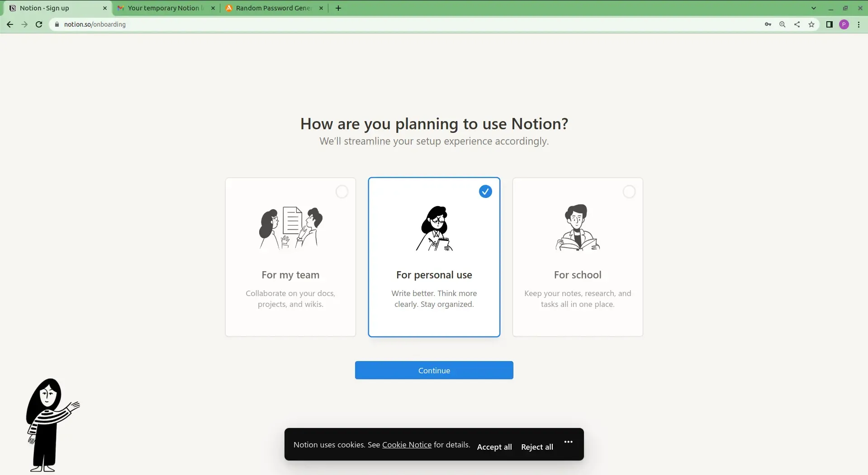868x475 pixels.
Task: Expand the tab search dropdown arrow
Action: (814, 8)
